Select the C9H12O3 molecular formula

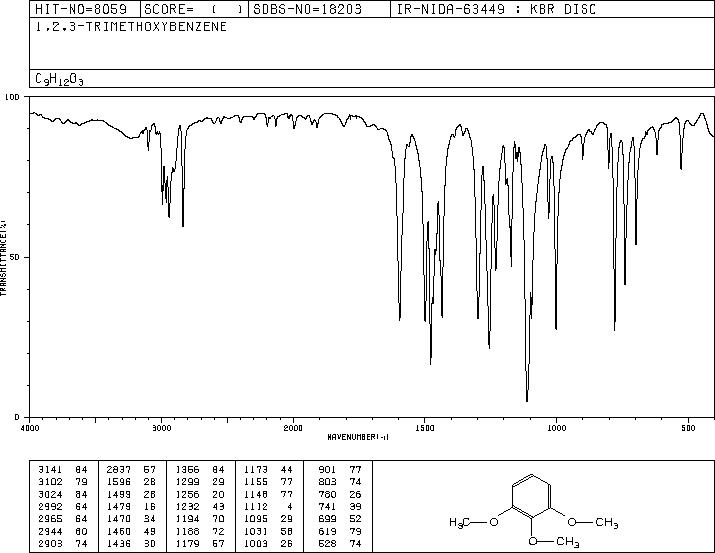(x=59, y=79)
